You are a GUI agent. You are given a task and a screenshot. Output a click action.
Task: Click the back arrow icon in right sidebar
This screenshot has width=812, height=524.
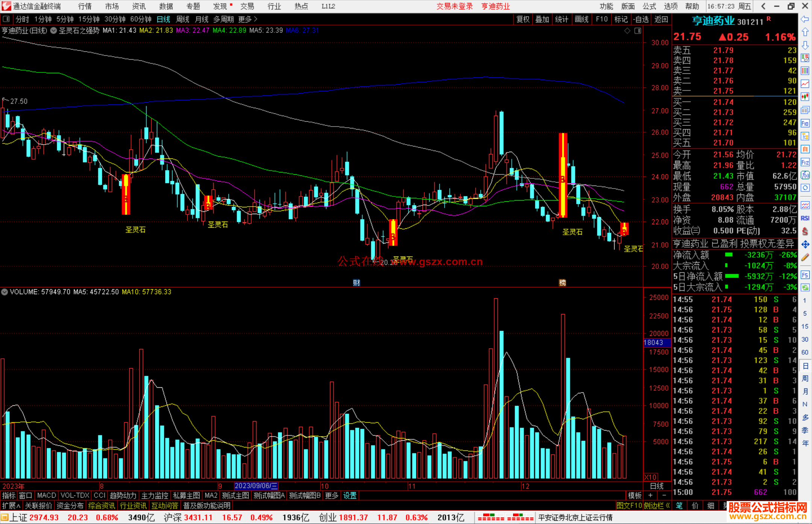805,19
